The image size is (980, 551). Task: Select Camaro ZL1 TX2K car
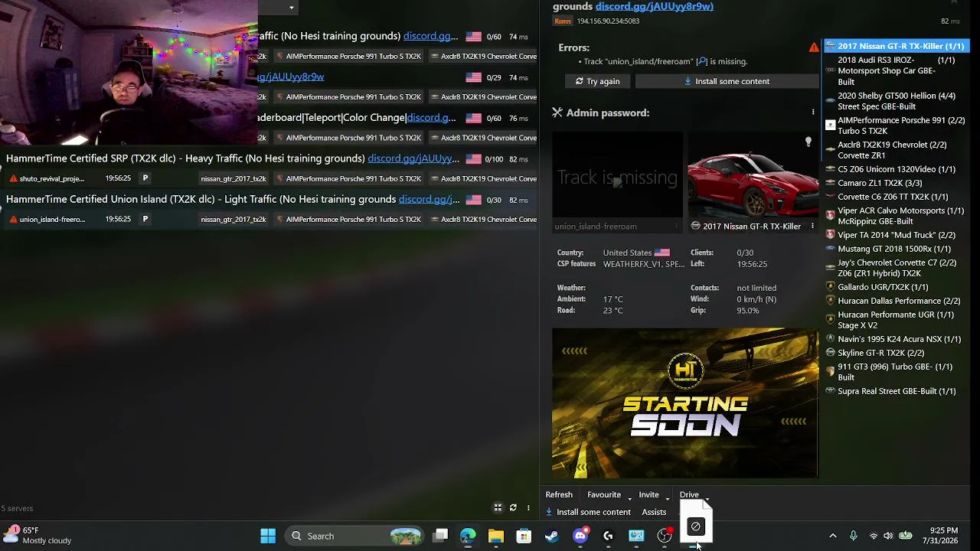tap(897, 183)
